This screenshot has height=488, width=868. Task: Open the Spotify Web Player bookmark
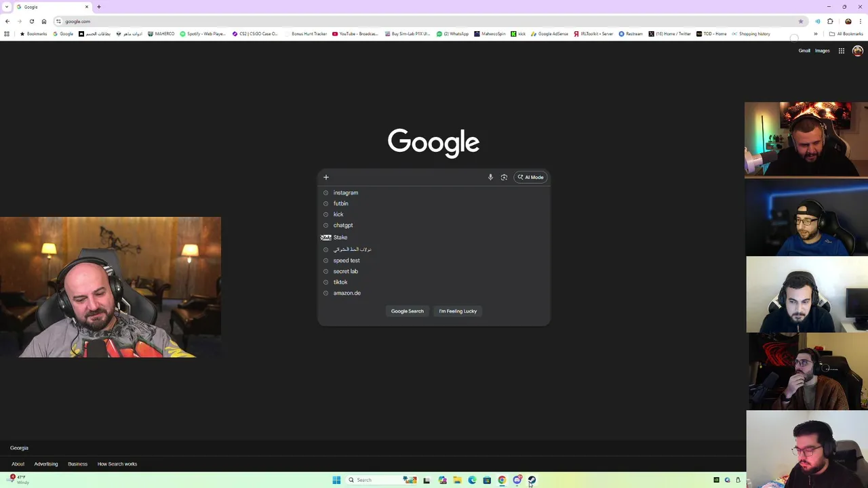202,34
